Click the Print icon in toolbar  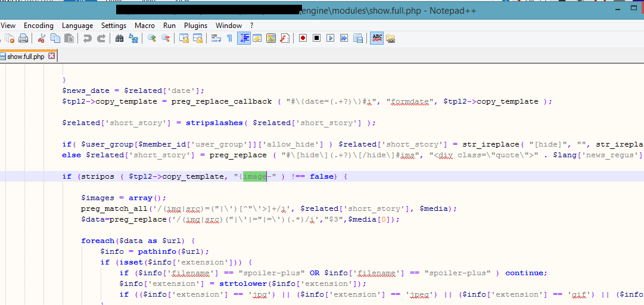[x=23, y=38]
